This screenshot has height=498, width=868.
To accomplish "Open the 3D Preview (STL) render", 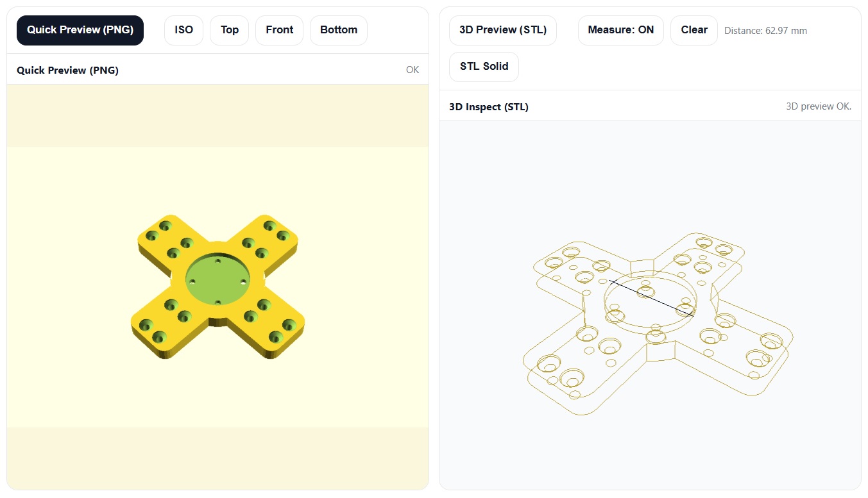I will [x=502, y=30].
